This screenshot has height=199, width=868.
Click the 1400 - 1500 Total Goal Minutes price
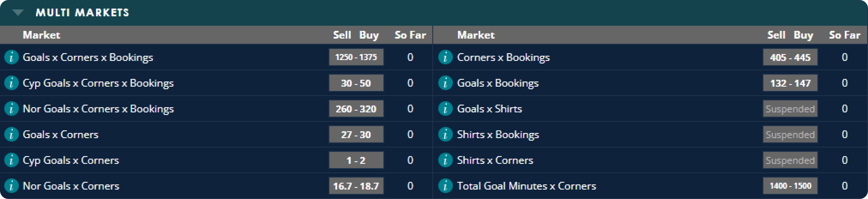790,185
